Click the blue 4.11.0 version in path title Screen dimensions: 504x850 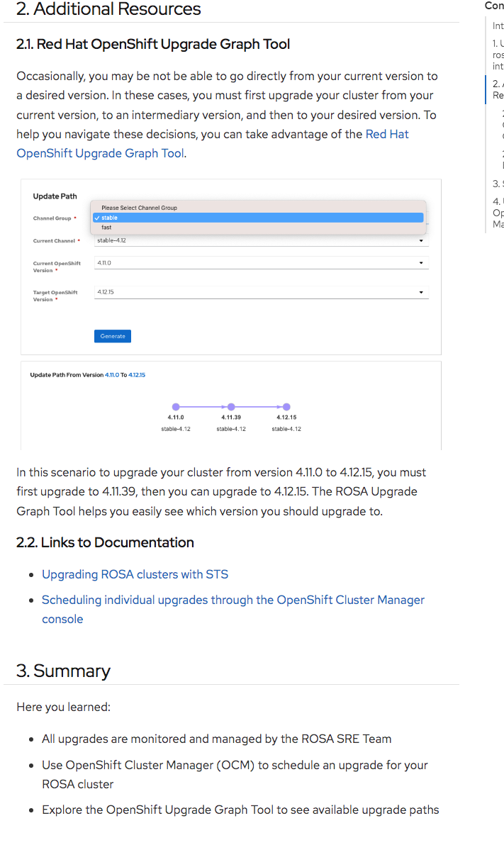[x=111, y=374]
